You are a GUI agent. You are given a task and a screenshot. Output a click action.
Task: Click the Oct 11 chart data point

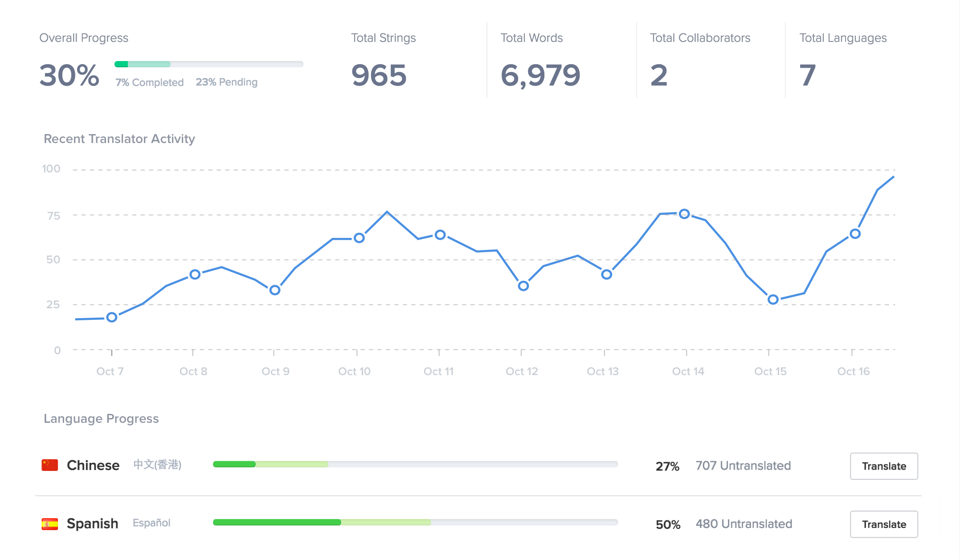(x=440, y=235)
